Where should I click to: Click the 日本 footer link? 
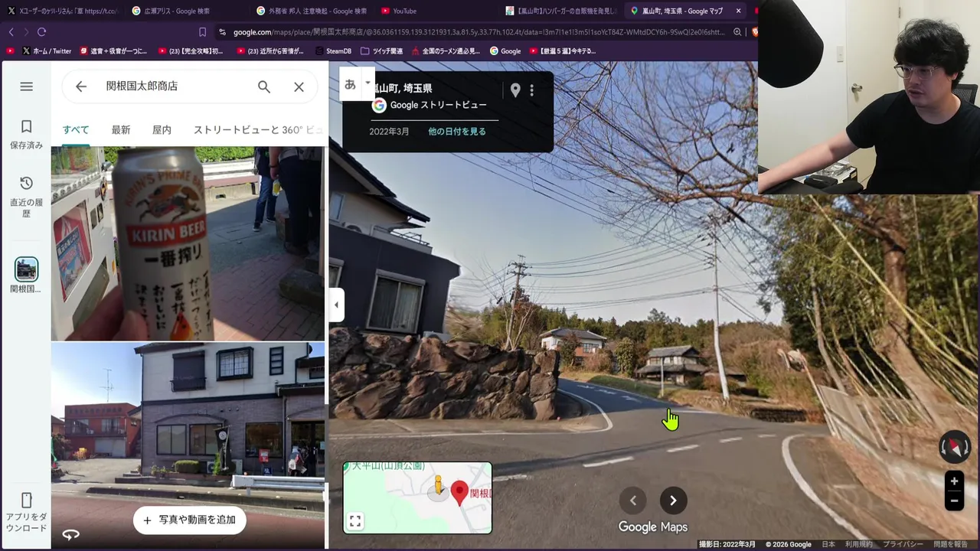828,544
